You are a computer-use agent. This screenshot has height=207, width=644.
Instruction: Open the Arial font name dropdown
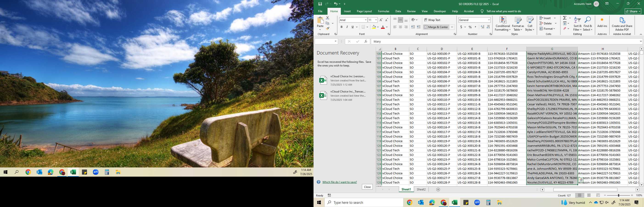click(x=366, y=20)
